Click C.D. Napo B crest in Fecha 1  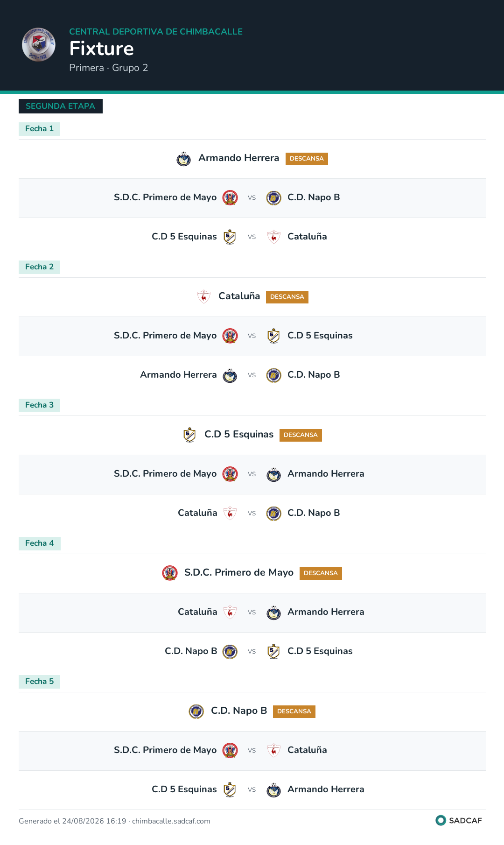click(273, 198)
